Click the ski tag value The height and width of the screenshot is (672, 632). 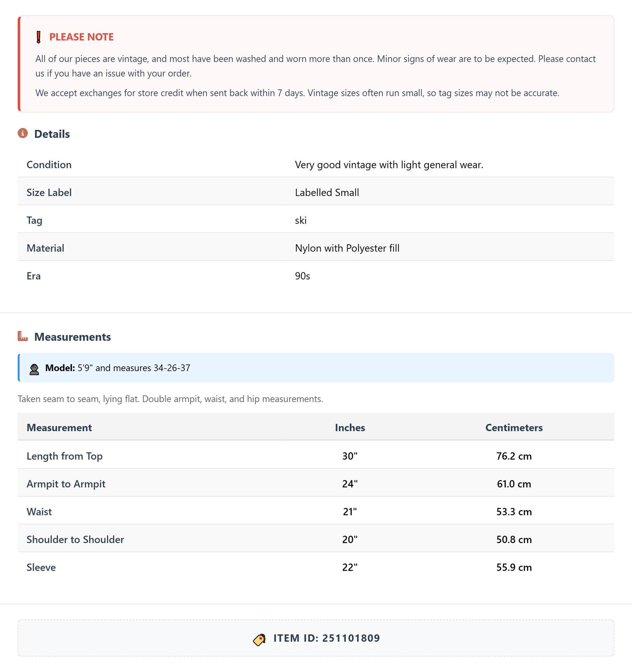pos(301,221)
